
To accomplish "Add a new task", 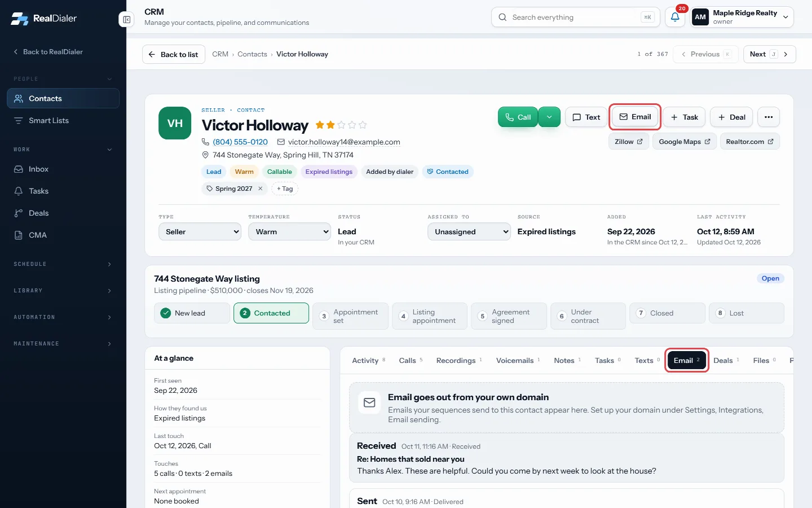I will coord(684,117).
